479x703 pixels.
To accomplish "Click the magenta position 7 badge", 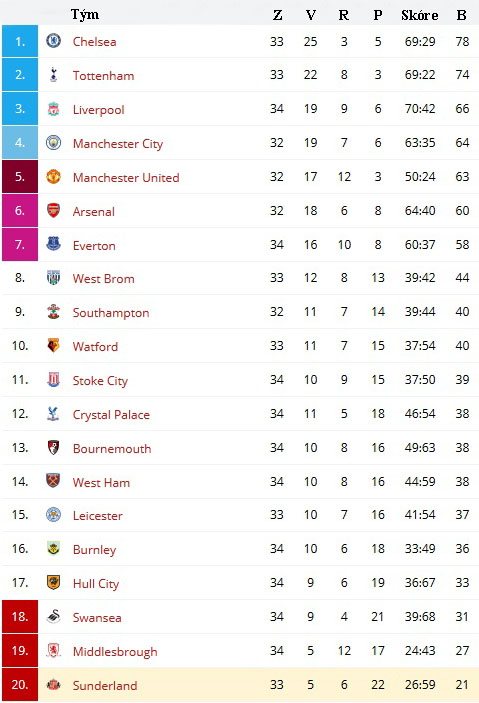I will (20, 244).
